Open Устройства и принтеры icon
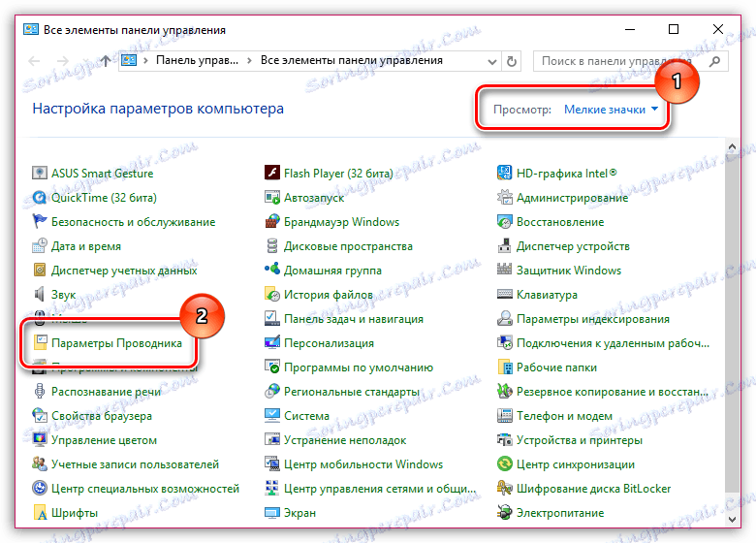The image size is (756, 543). (x=504, y=440)
